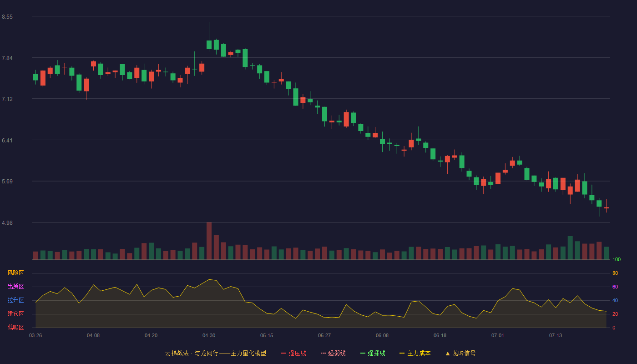Select the 风险区 zone label

point(15,273)
